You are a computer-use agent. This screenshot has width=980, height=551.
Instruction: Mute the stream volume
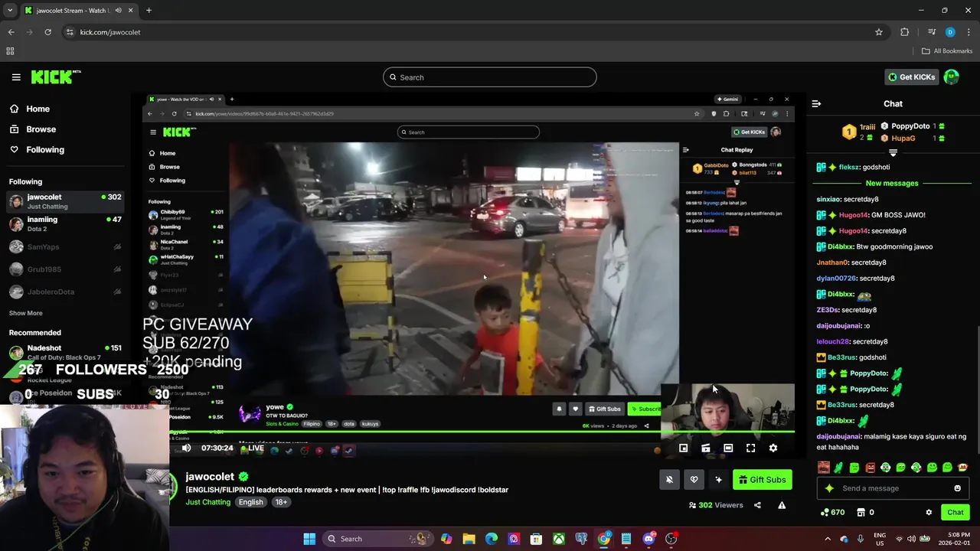pos(186,448)
